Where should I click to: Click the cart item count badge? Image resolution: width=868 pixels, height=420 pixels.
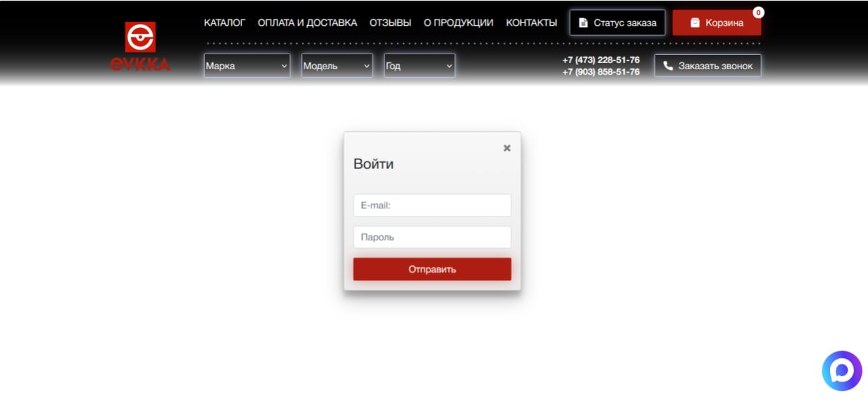pyautogui.click(x=758, y=12)
